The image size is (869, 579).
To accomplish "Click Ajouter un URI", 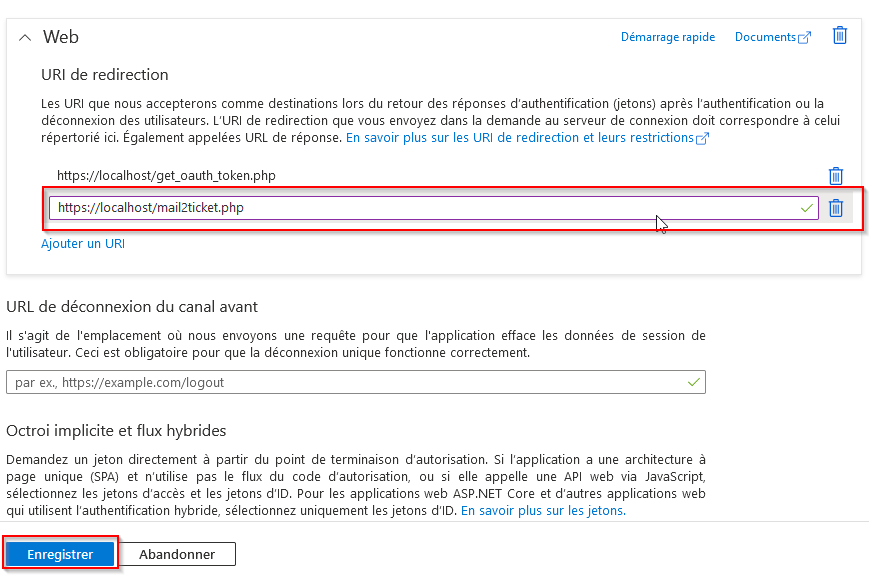I will click(x=83, y=244).
